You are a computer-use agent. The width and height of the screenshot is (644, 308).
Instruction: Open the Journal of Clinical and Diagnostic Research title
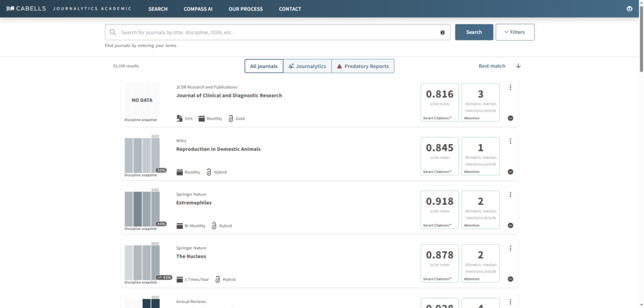229,96
